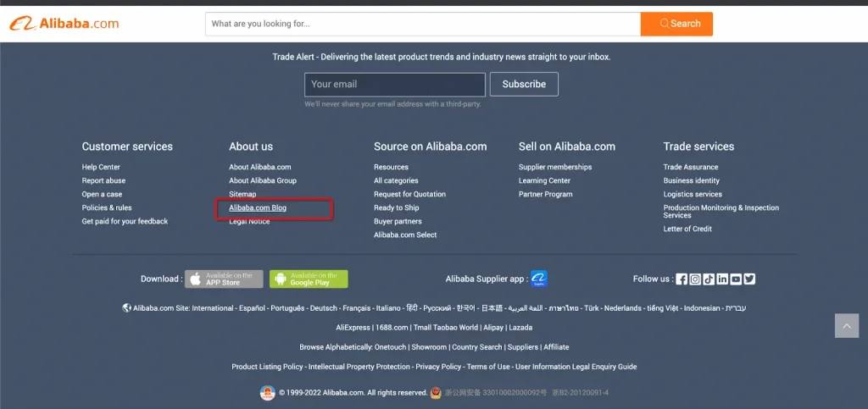Switch site language to Nederlands

tap(623, 308)
